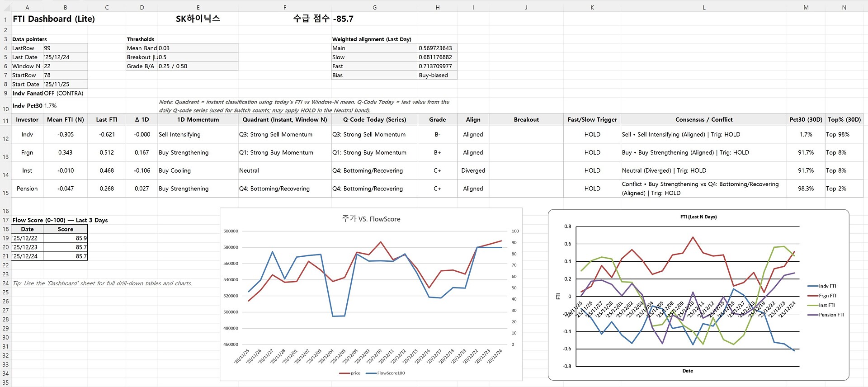Select the FTI Dashboard (Lite) title cell
This screenshot has width=868, height=387.
point(54,19)
